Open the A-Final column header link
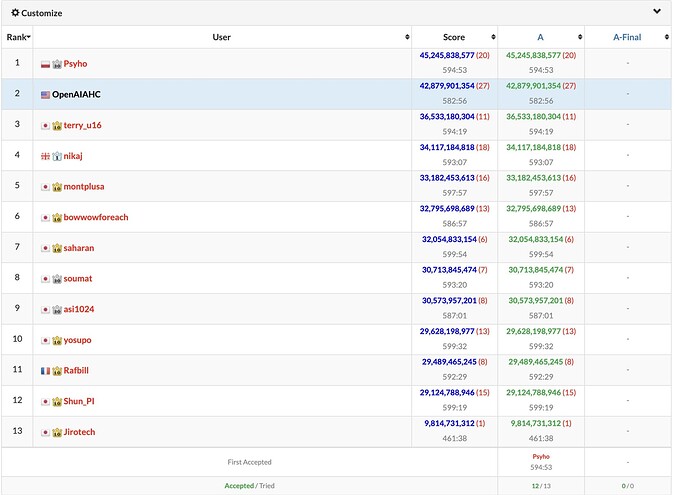This screenshot has width=690, height=495. (x=627, y=37)
